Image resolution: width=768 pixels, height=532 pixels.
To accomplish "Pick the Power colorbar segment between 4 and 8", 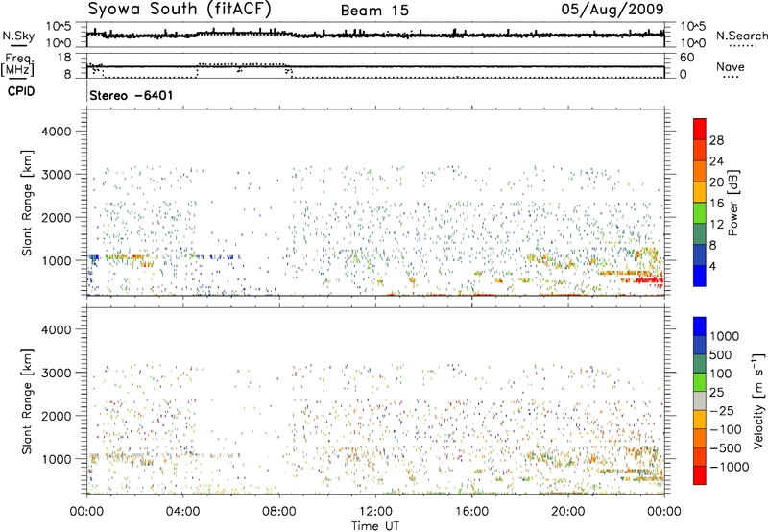I will [x=700, y=254].
